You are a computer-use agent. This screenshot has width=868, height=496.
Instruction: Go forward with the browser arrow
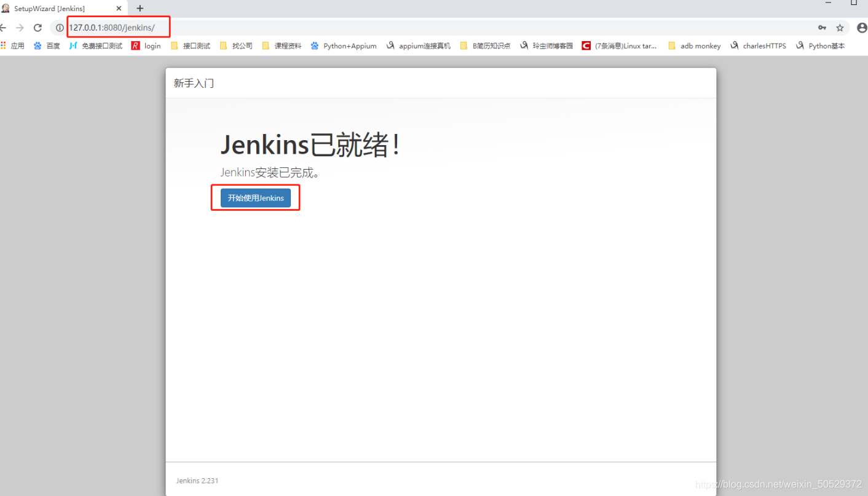pyautogui.click(x=20, y=28)
